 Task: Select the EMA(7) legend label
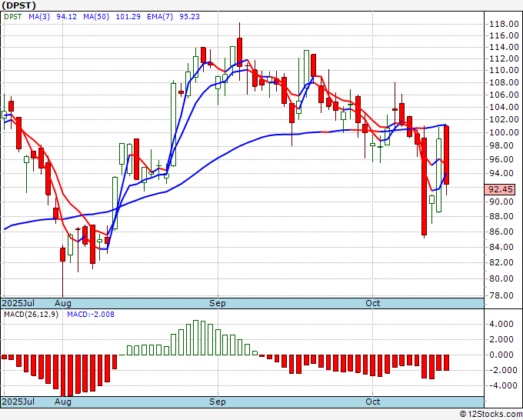tap(160, 17)
